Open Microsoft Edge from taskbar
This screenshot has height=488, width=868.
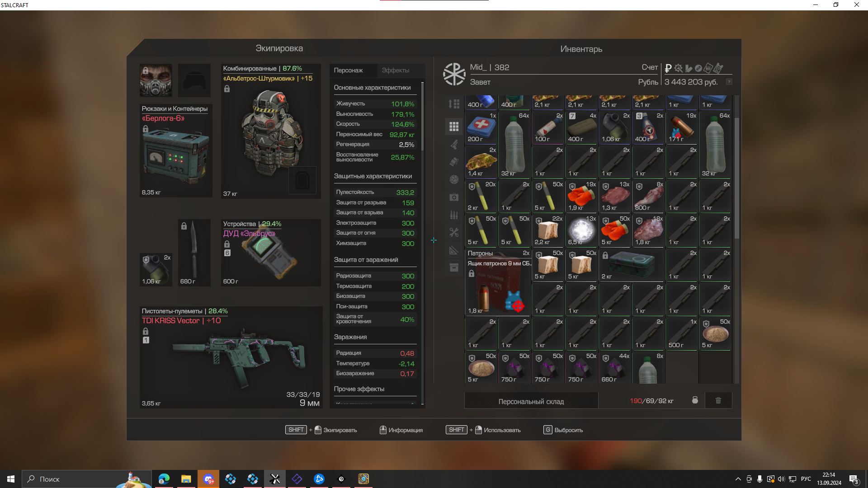pos(164,479)
